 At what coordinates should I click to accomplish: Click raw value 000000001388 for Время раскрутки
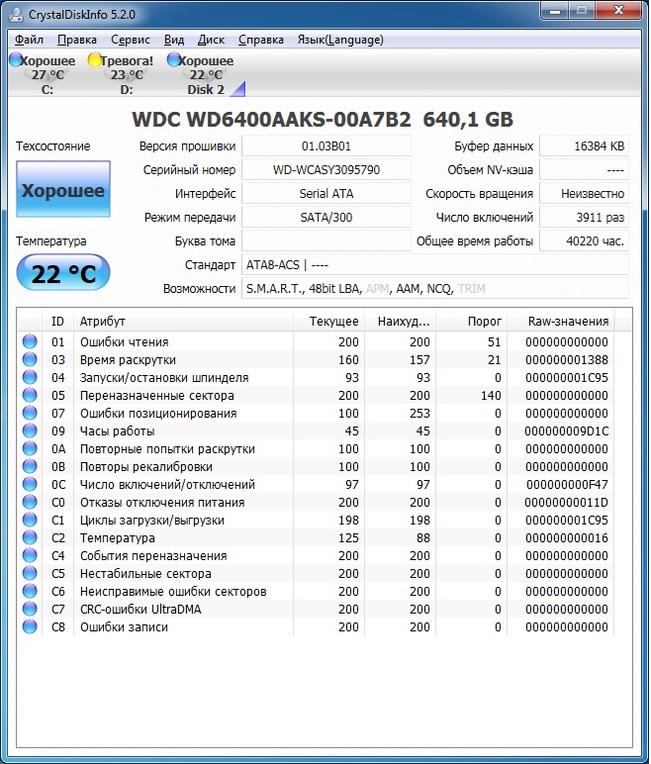tap(566, 360)
